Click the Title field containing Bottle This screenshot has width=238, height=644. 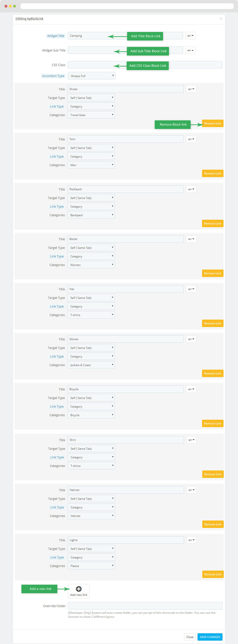pyautogui.click(x=125, y=239)
